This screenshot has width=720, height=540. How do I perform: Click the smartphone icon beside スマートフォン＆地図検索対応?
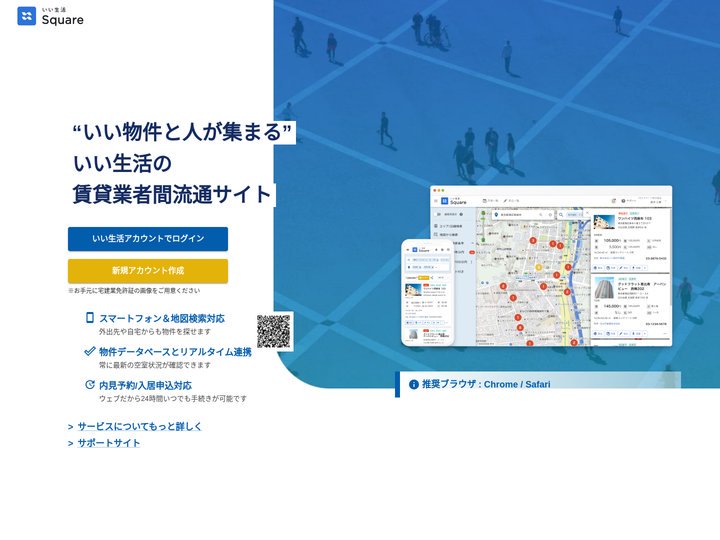[x=90, y=318]
